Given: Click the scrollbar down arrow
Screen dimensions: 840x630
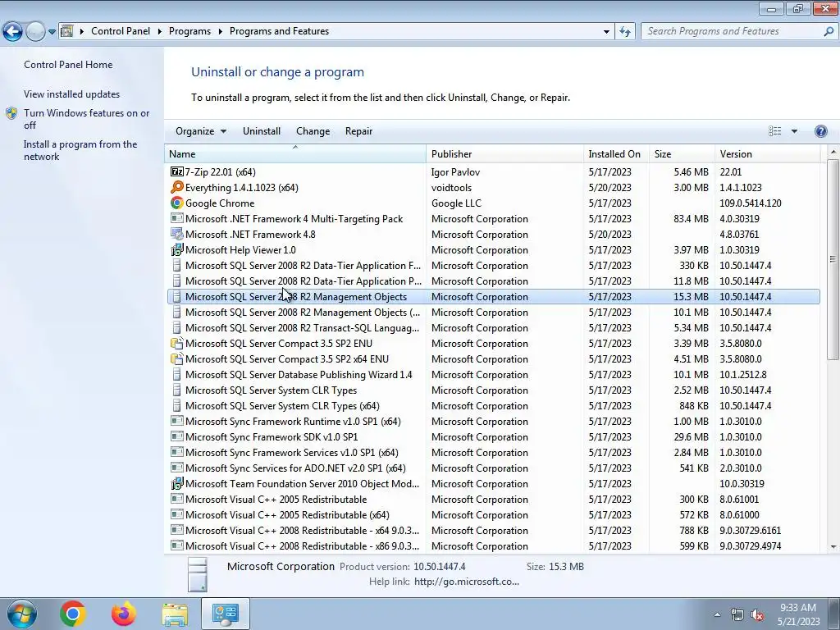Looking at the screenshot, I should tap(833, 547).
